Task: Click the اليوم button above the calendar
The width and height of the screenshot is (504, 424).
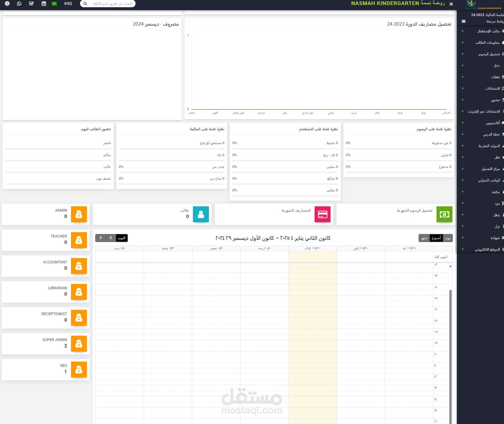Action: (121, 238)
